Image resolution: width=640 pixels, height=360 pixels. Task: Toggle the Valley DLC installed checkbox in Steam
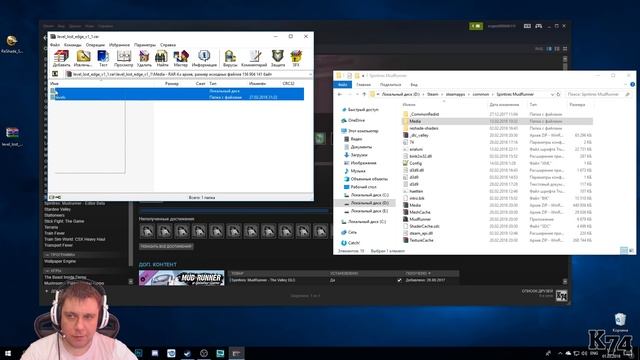coord(399,280)
